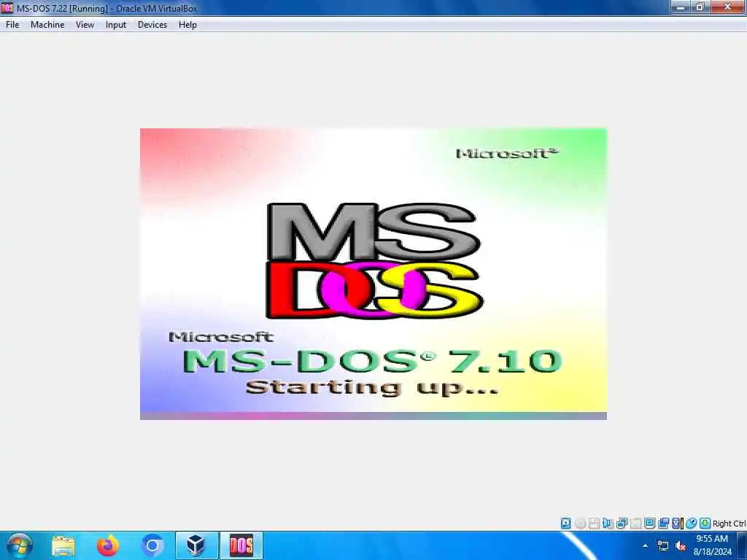This screenshot has width=747, height=560.
Task: Click the mouse integration status icon
Action: tap(691, 524)
